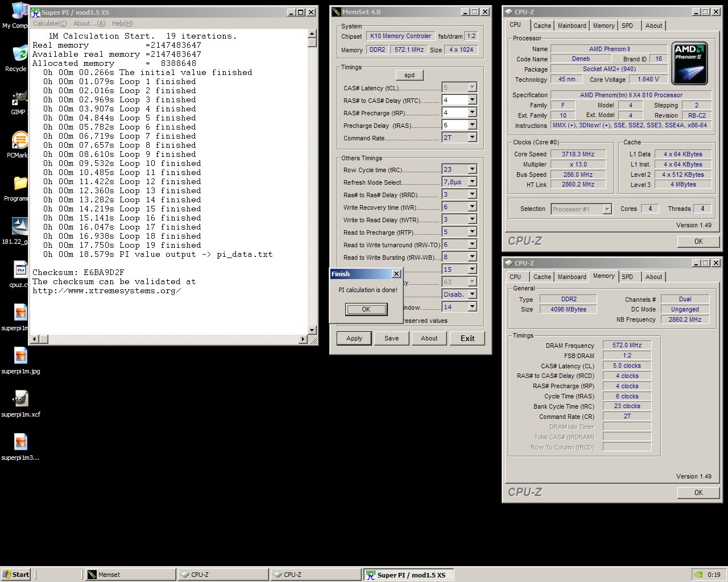Viewport: 728px width, 582px height.
Task: Expand RAS# to CAS# Delay dropdown
Action: pos(472,100)
